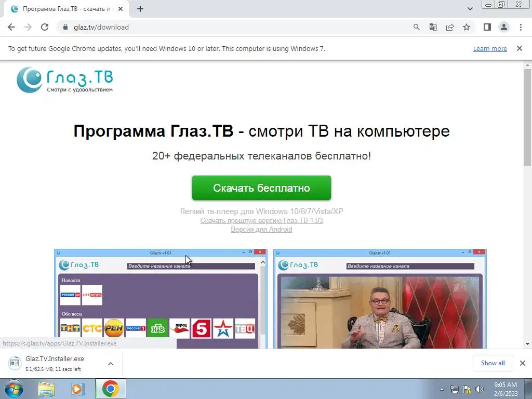Click the browser forward arrow
The image size is (532, 399).
pyautogui.click(x=28, y=27)
